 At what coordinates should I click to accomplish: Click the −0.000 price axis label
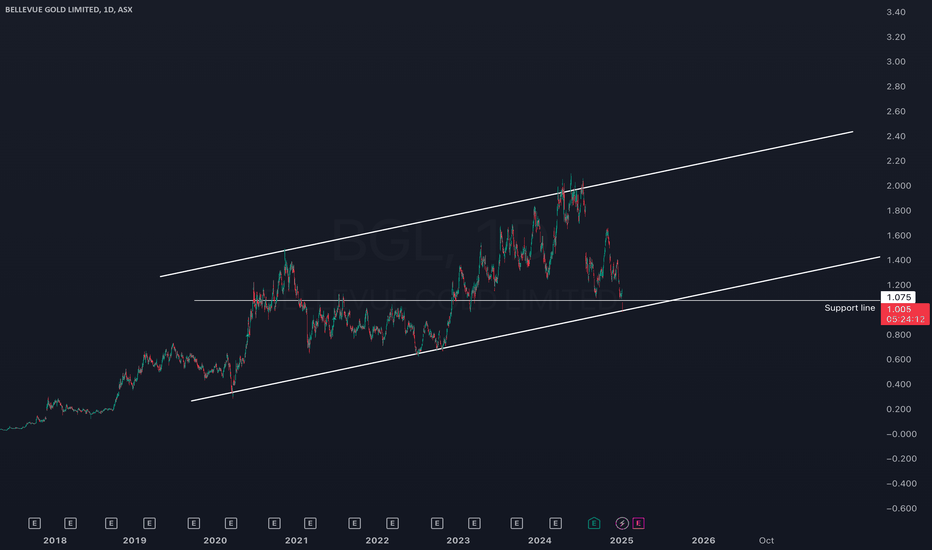901,434
